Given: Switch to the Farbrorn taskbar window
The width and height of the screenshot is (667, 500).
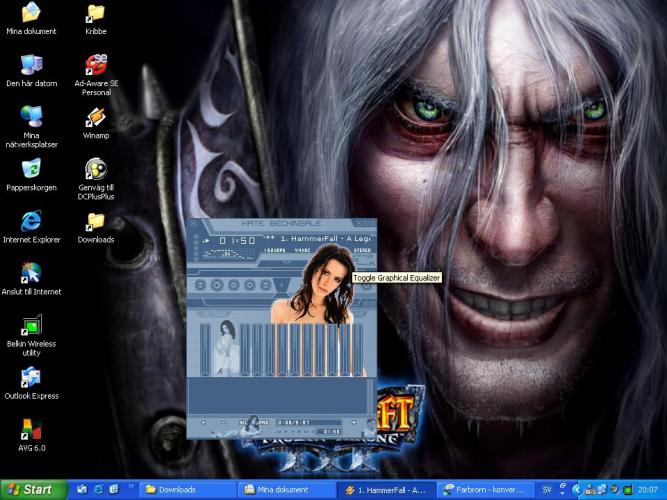Looking at the screenshot, I should coord(487,489).
